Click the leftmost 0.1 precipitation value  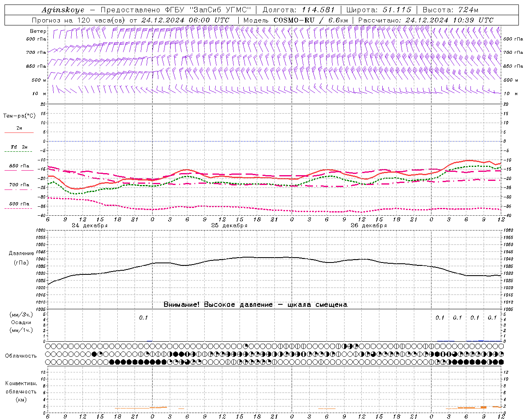click(143, 317)
